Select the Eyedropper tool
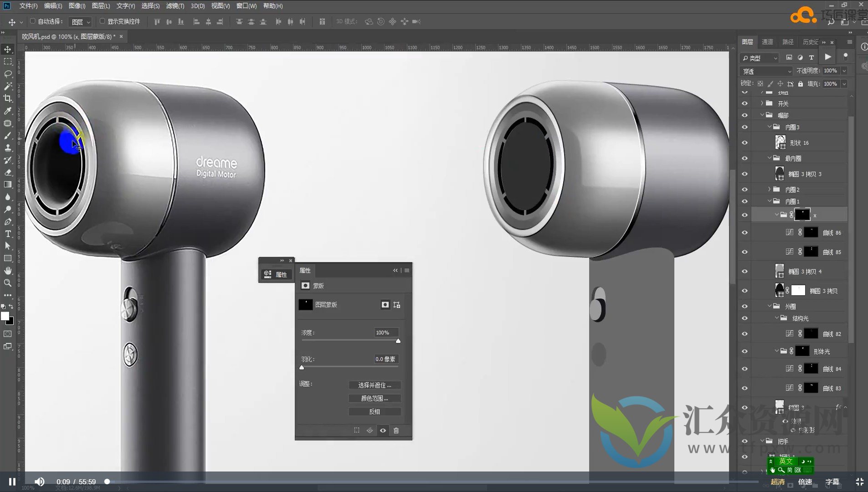This screenshot has height=492, width=868. (8, 111)
